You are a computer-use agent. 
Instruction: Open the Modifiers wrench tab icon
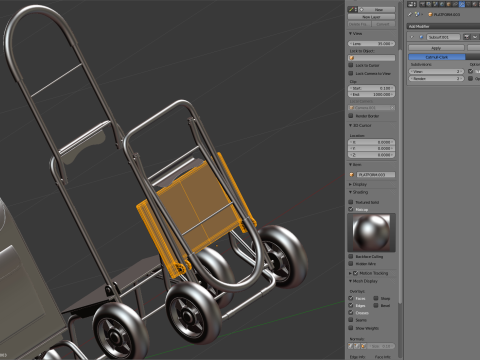[x=462, y=4]
